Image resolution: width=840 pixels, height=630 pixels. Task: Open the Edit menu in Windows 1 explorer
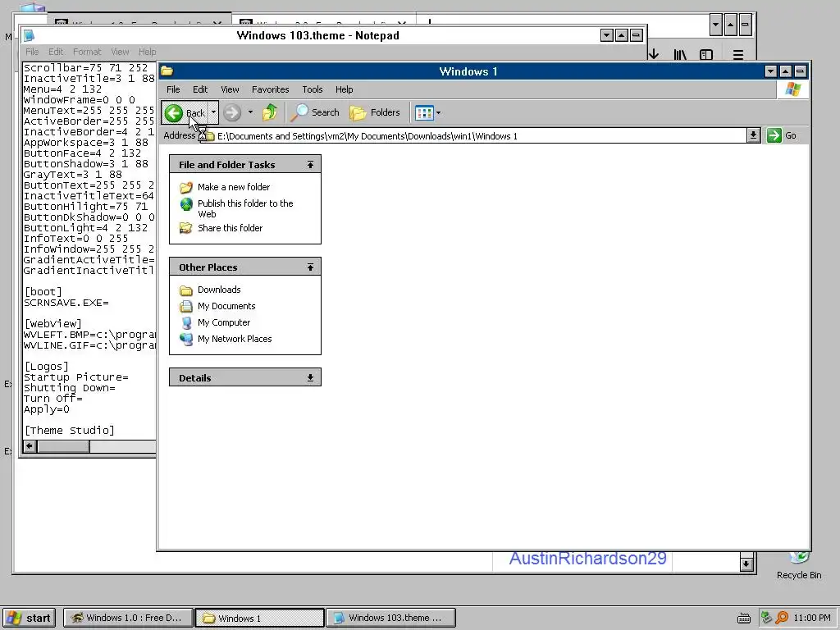click(x=200, y=89)
